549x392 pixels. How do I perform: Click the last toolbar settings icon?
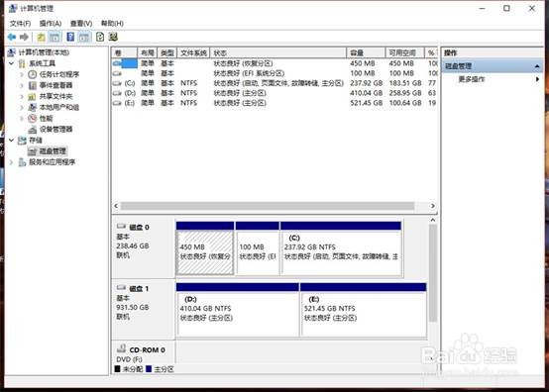click(113, 37)
